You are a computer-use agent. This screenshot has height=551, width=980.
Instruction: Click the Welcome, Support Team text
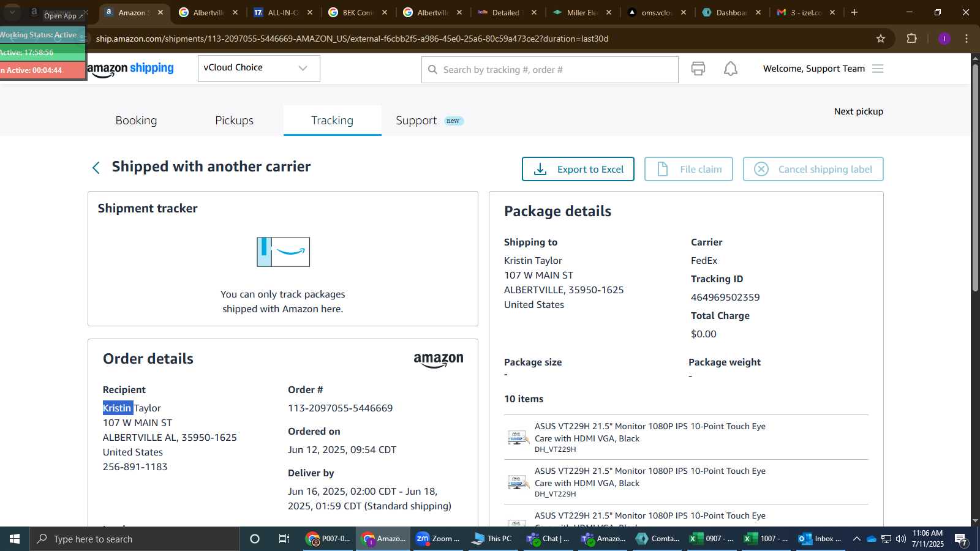(814, 69)
